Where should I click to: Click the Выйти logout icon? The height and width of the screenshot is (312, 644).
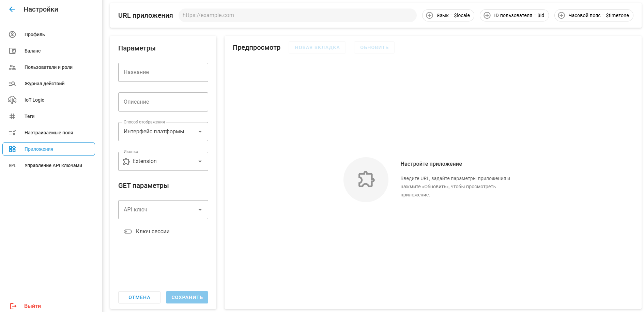tap(13, 306)
